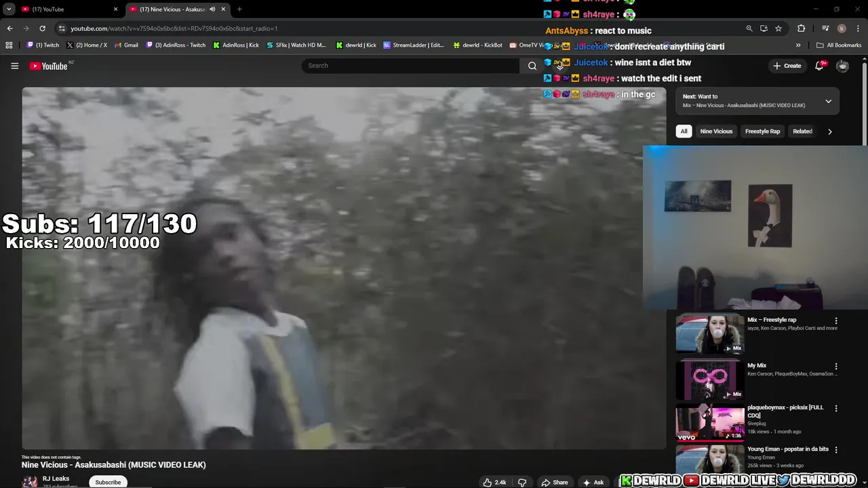
Task: Open the StreamLadder bookmark
Action: [414, 45]
